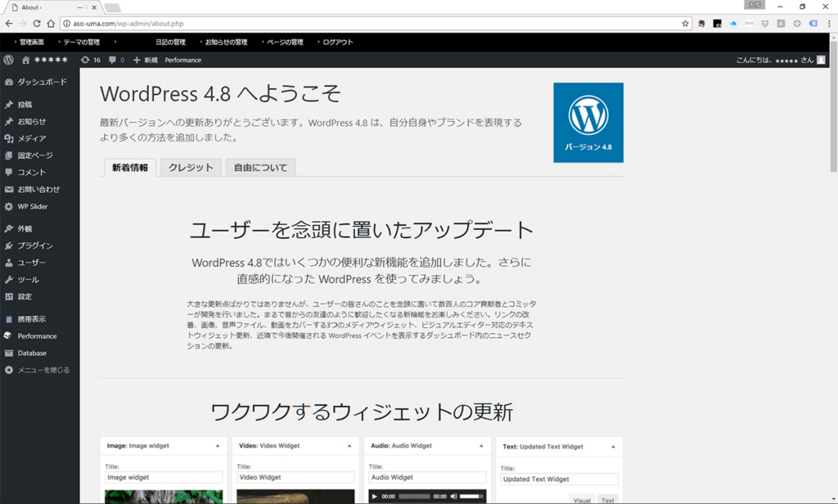The image size is (838, 504).
Task: Toggle mute on the Audio Widget player
Action: (453, 497)
